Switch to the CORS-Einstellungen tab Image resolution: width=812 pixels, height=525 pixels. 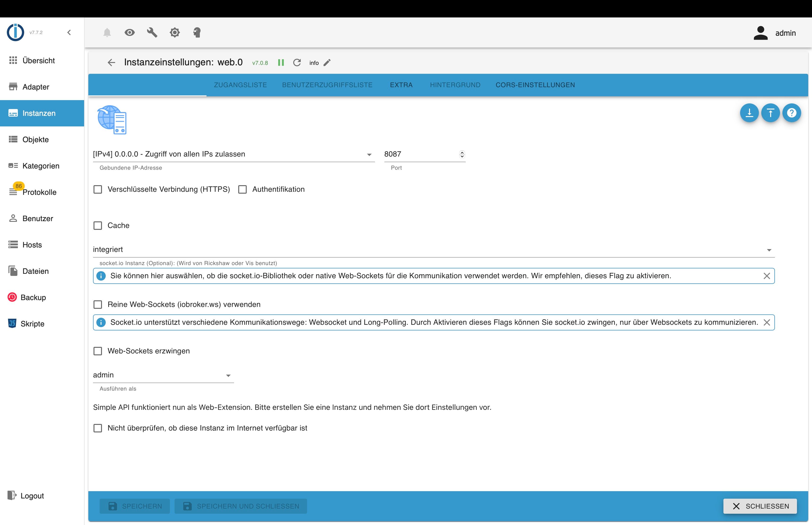[535, 85]
